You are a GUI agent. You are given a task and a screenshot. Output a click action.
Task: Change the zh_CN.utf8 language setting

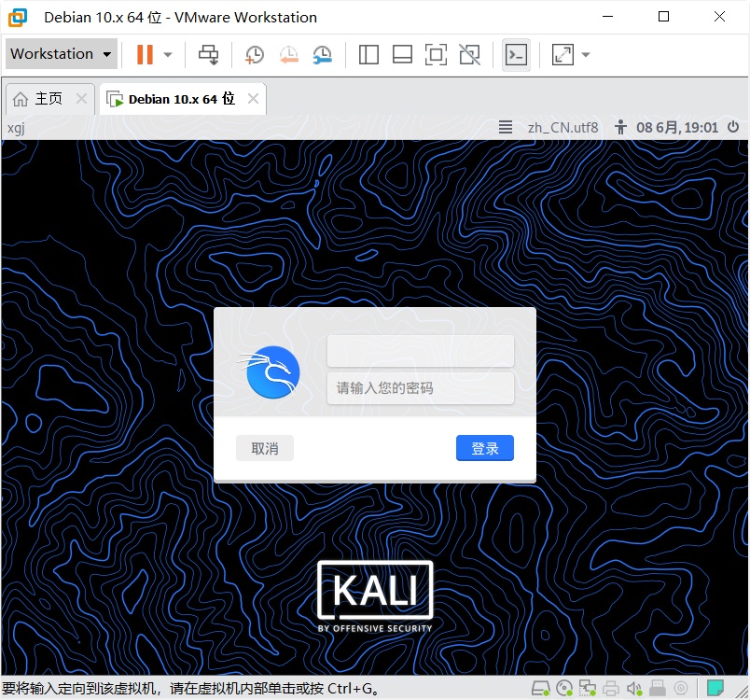[563, 128]
